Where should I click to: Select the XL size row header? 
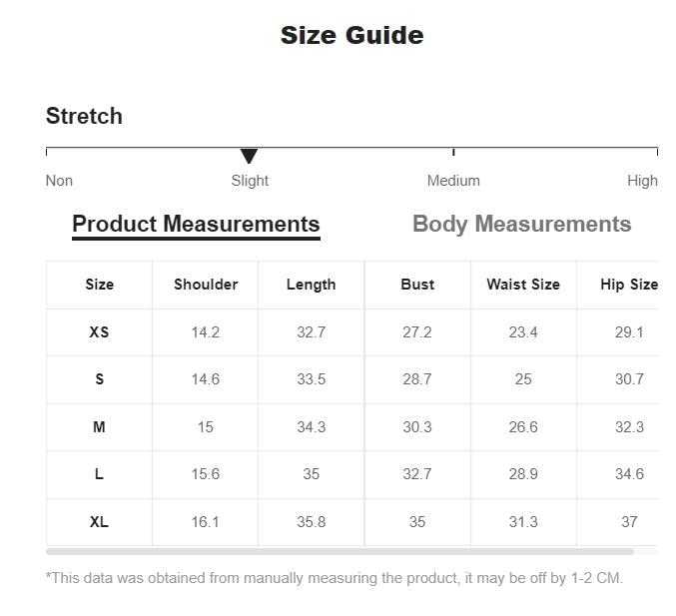click(x=99, y=522)
